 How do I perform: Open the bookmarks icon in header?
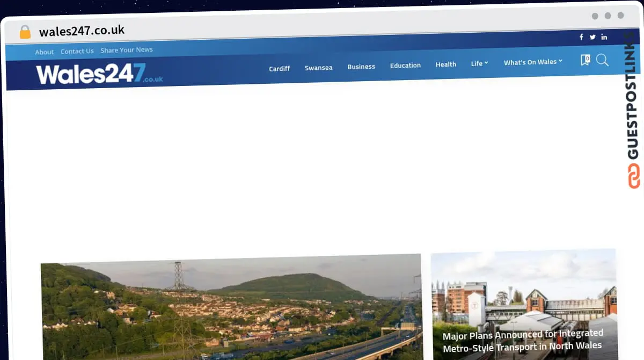tap(586, 60)
